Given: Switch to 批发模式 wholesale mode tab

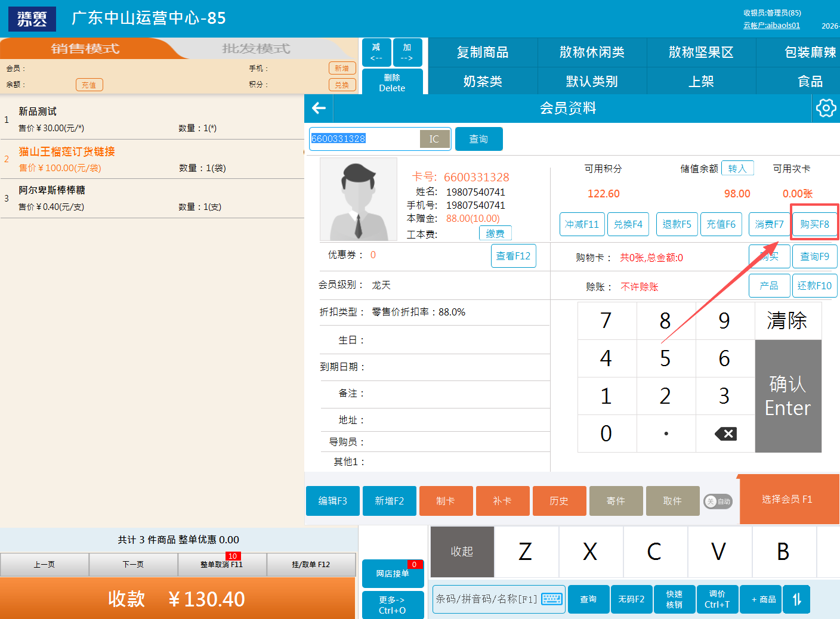Looking at the screenshot, I should pyautogui.click(x=256, y=49).
